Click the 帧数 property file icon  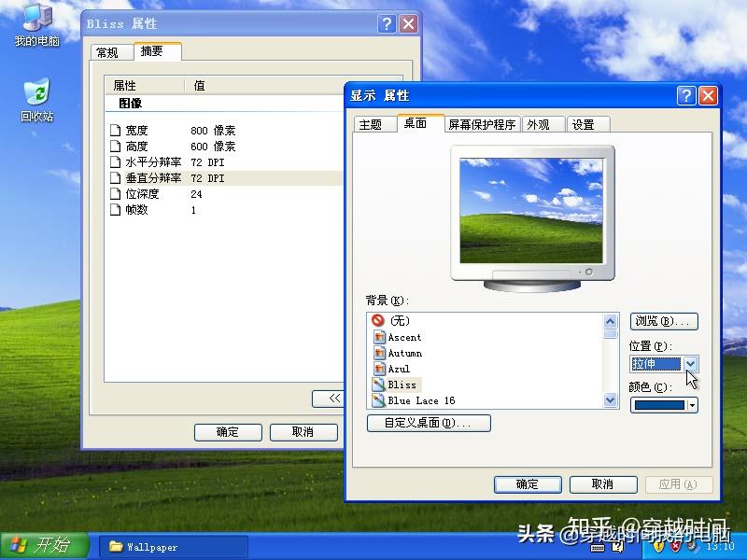pos(115,209)
